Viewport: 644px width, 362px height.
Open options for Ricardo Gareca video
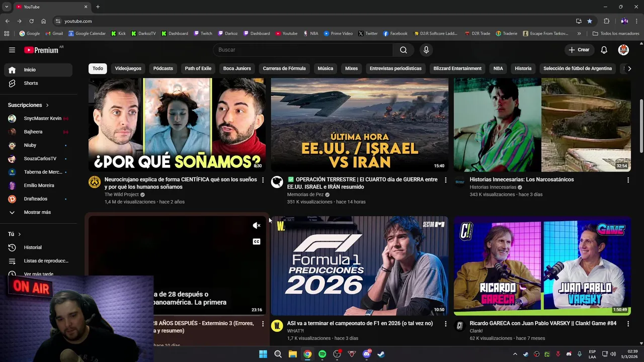(628, 324)
